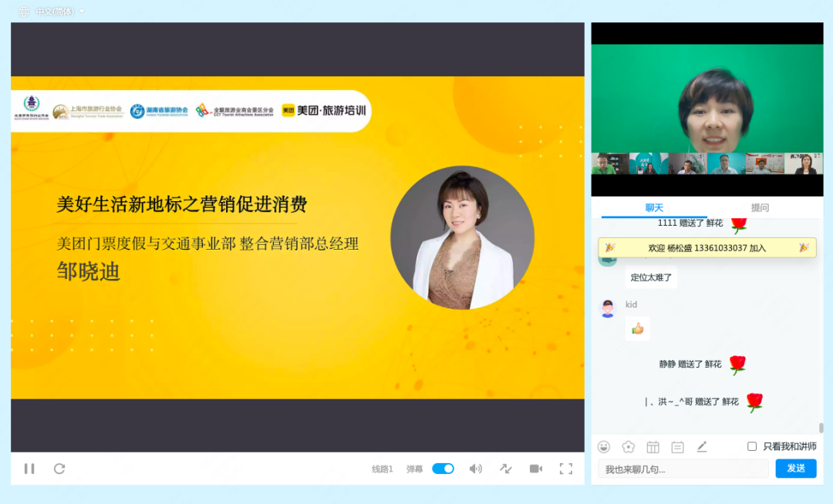Turn off the 弹幕 danmaku toggle

(x=443, y=469)
